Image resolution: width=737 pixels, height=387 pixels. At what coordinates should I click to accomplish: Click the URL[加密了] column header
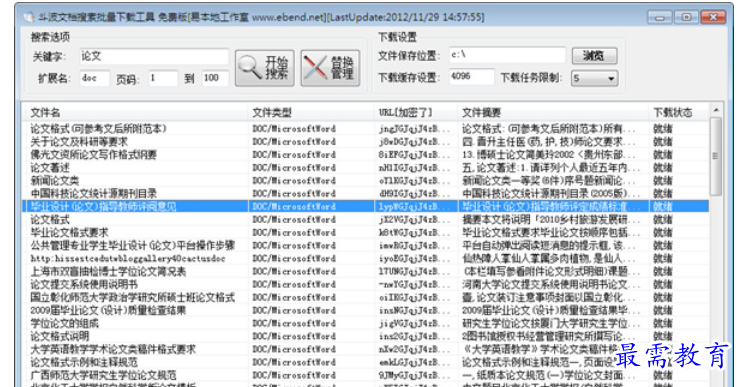tap(416, 112)
